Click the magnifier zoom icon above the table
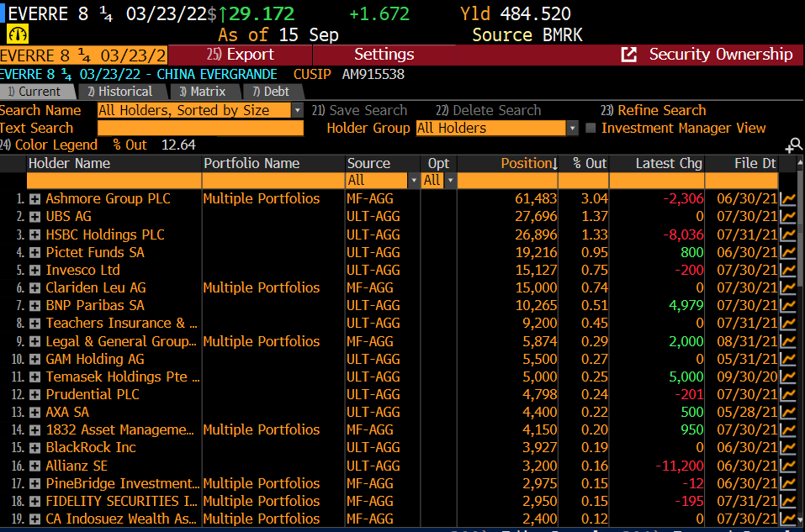Viewport: 805px width, 532px height. (x=794, y=145)
